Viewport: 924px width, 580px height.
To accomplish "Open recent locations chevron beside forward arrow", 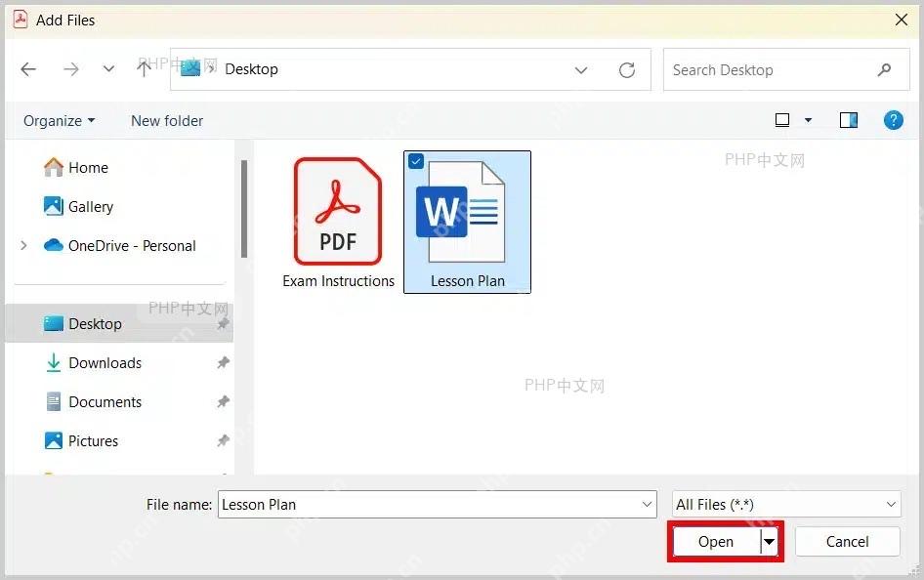I will (x=108, y=69).
